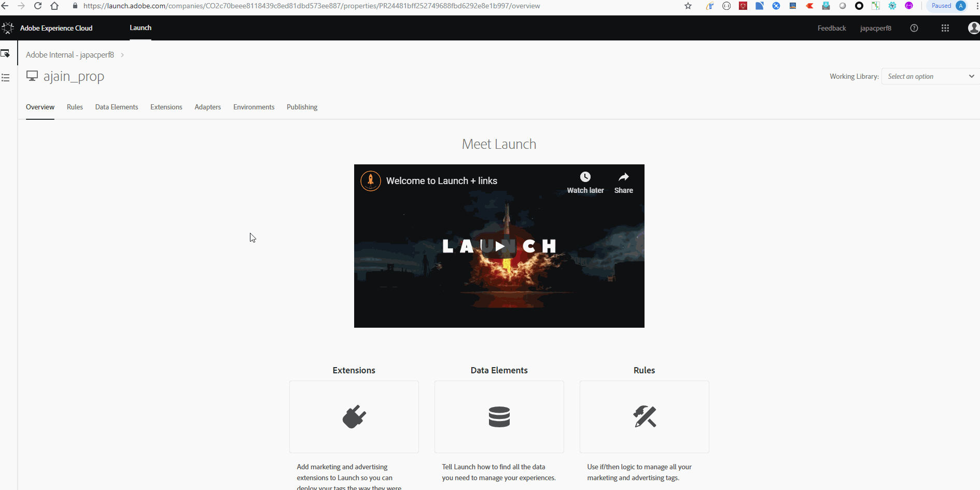Click the browser address bar URL

tap(312, 6)
